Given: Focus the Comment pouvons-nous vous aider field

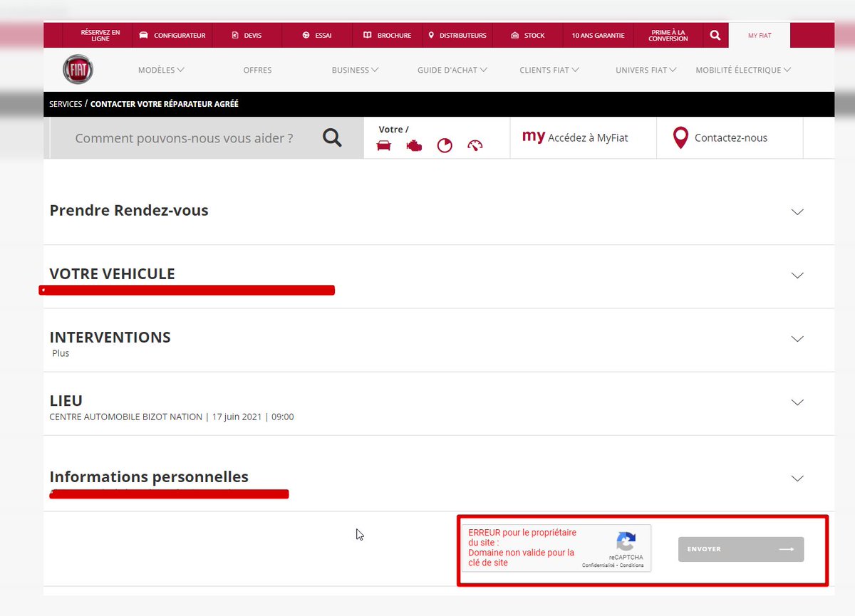Looking at the screenshot, I should pyautogui.click(x=184, y=138).
